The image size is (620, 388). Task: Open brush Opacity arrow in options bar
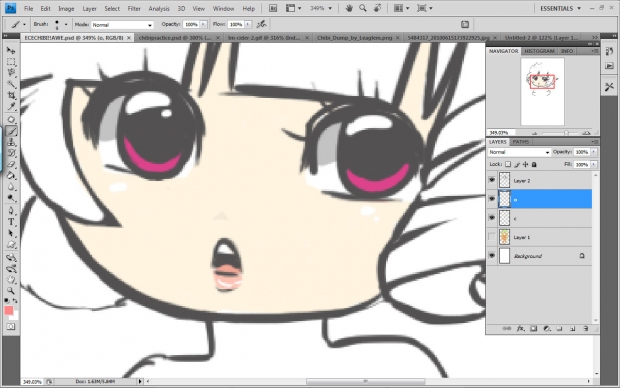pos(203,25)
